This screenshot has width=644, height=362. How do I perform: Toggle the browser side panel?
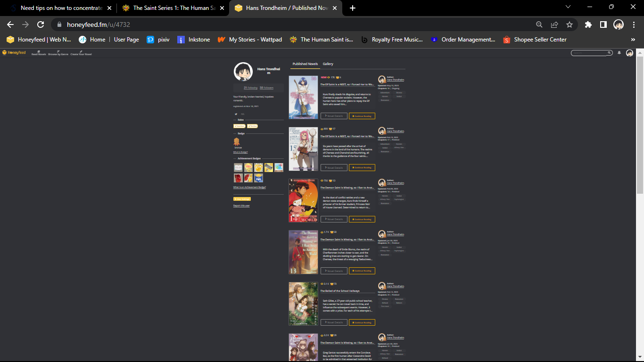click(603, 25)
